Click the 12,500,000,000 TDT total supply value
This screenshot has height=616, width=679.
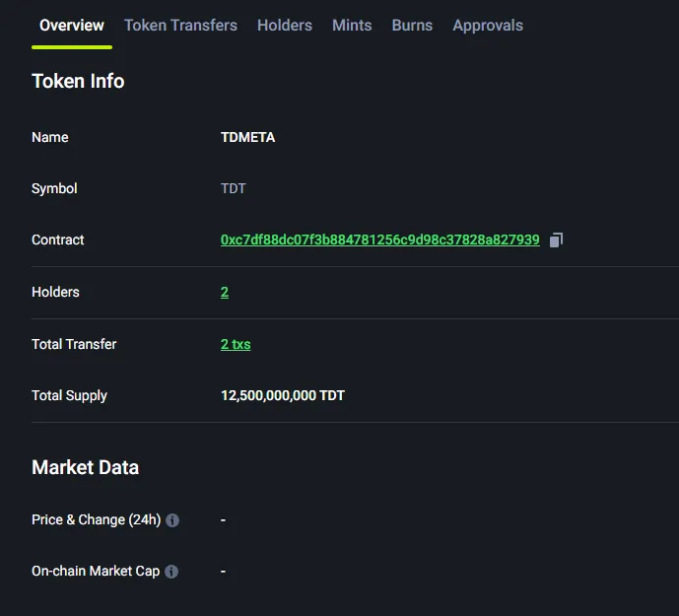point(282,395)
